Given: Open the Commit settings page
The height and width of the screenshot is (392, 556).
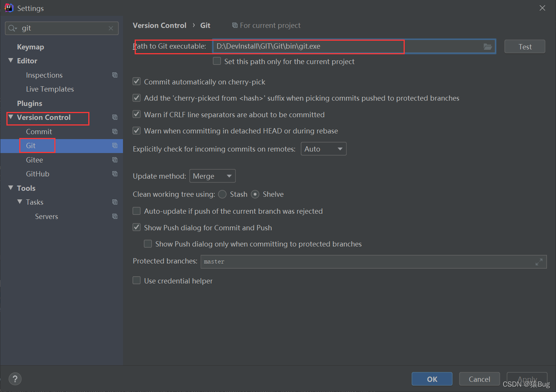Looking at the screenshot, I should [39, 132].
